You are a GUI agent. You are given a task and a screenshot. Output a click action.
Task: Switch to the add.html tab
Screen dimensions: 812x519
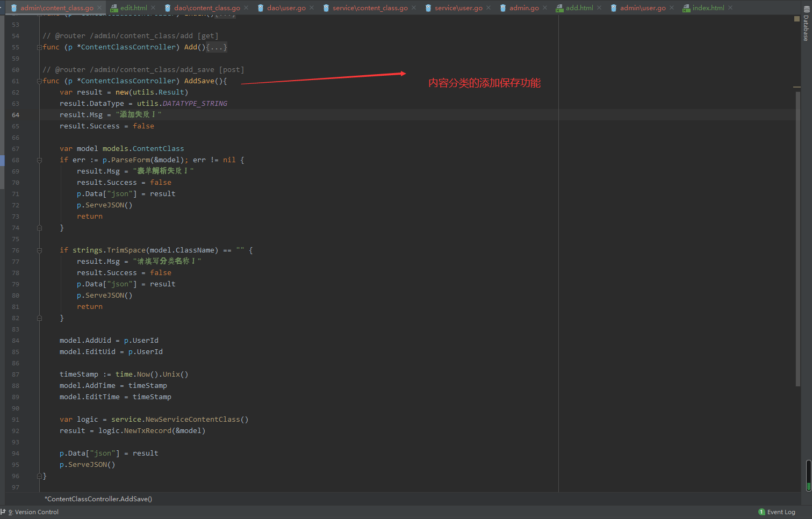tap(579, 8)
